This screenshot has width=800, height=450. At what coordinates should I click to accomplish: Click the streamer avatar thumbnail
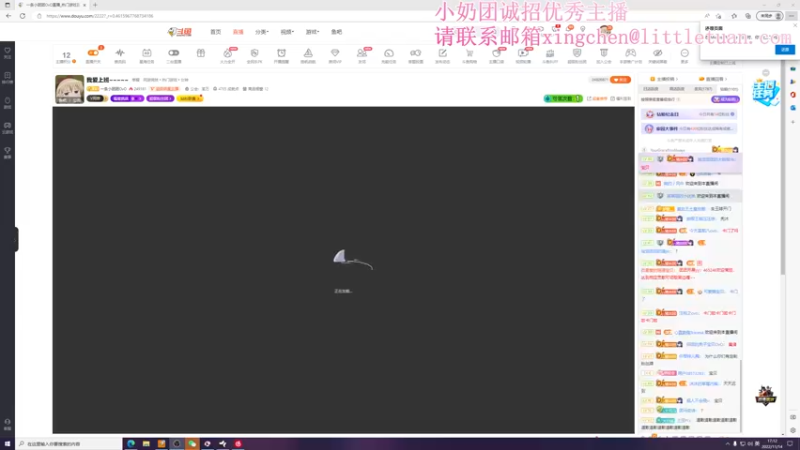[x=69, y=89]
